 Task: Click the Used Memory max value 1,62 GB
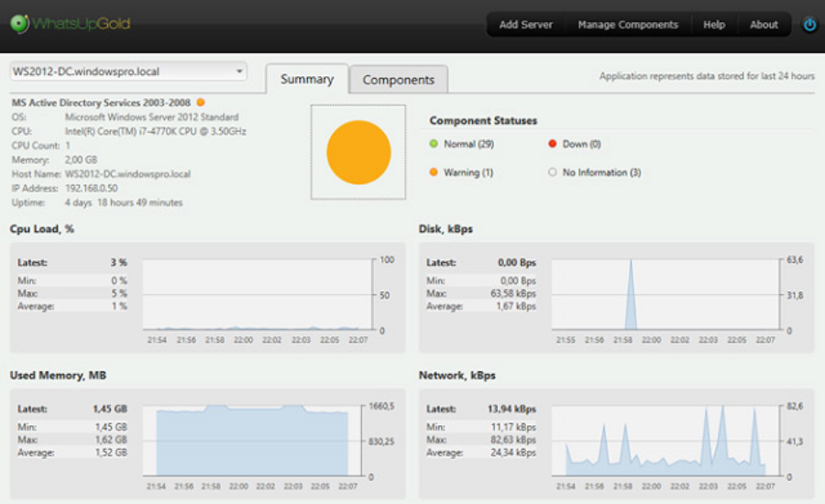coord(111,439)
